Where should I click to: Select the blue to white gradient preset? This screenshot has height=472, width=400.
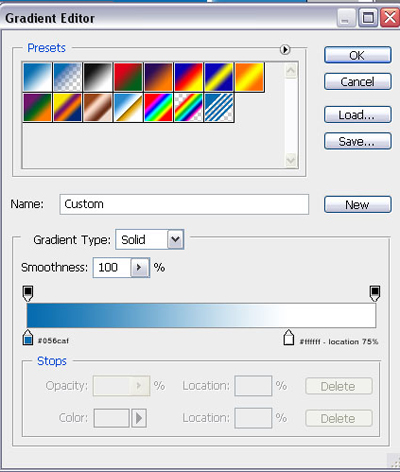coord(37,77)
